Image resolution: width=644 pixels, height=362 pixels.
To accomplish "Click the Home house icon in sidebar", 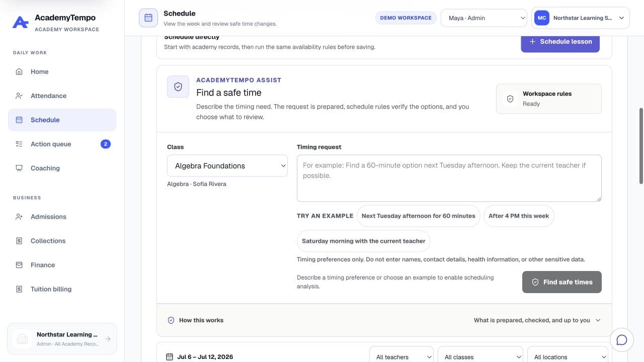I will (x=19, y=71).
